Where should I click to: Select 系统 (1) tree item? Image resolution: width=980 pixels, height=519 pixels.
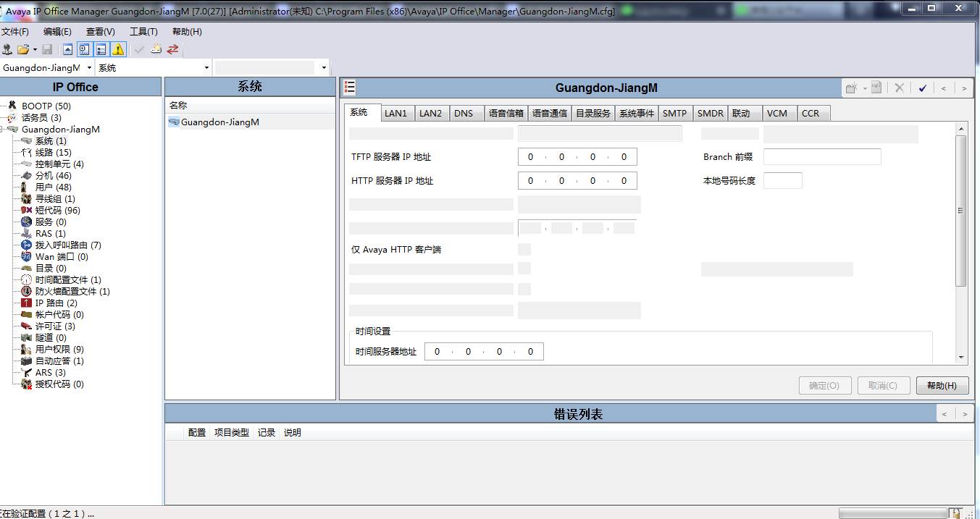click(x=51, y=141)
